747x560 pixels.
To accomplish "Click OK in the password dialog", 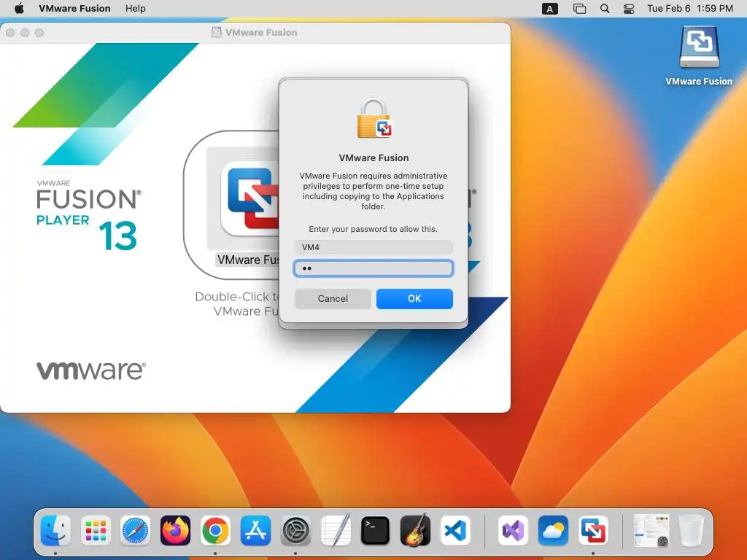I will 414,298.
